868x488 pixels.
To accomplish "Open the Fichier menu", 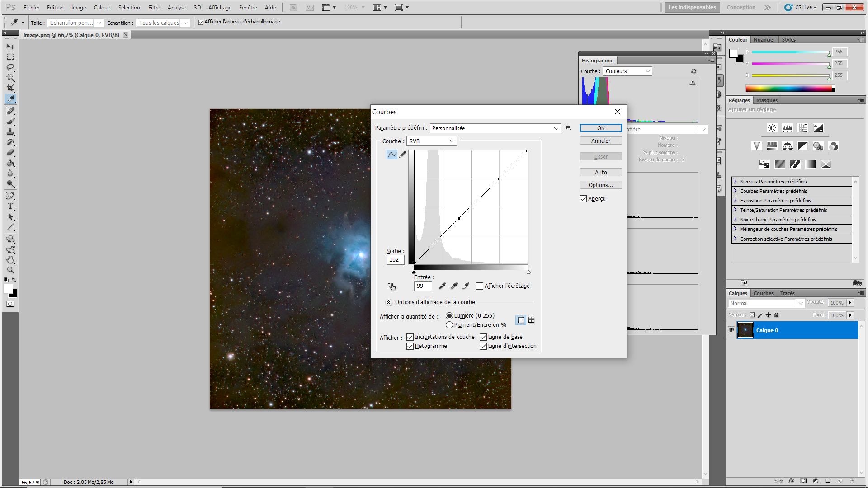I will [31, 7].
